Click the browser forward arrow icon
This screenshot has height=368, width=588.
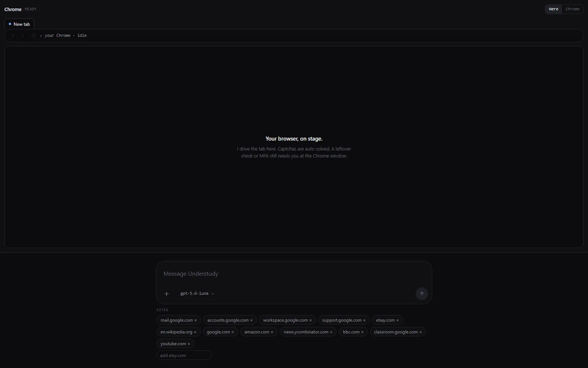(23, 36)
